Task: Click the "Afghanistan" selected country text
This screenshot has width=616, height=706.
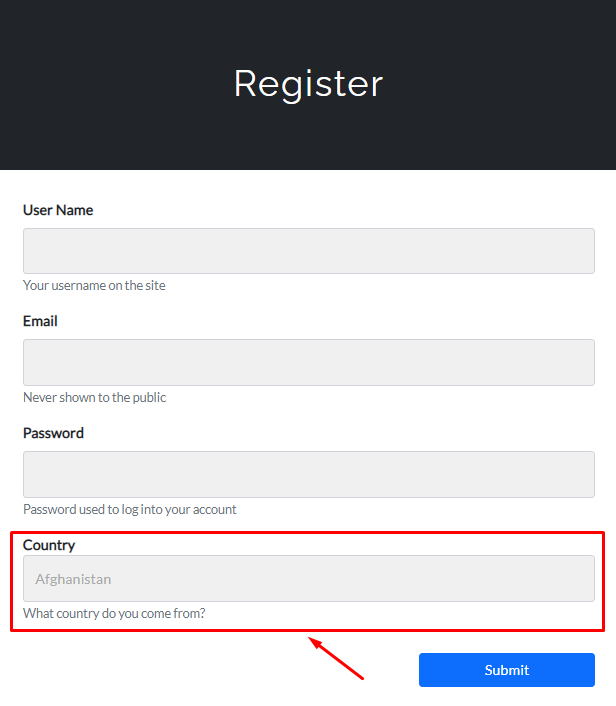Action: [x=73, y=579]
